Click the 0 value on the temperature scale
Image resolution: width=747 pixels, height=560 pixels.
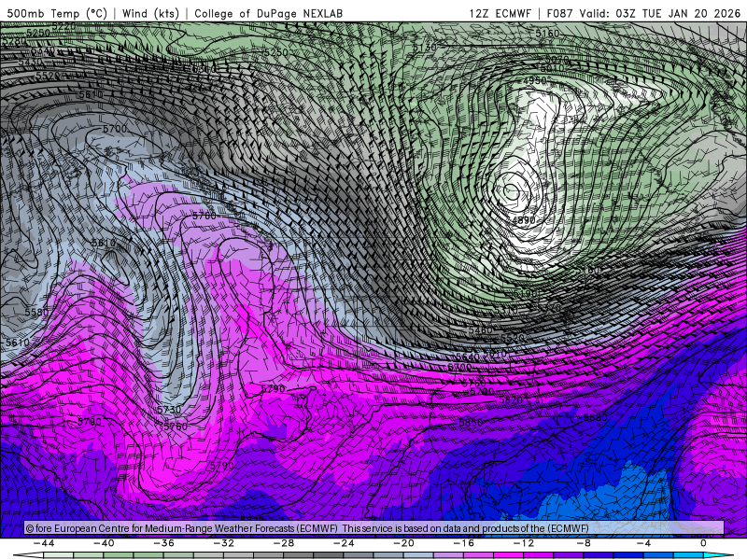[x=703, y=543]
